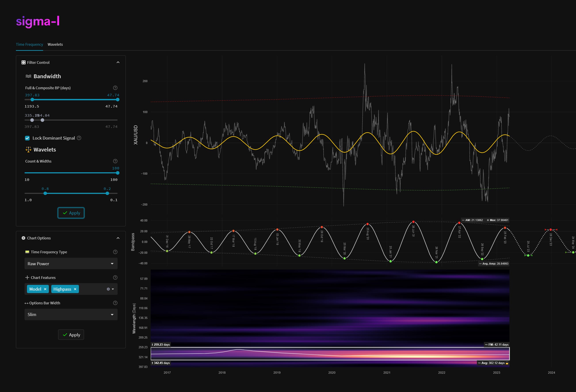This screenshot has width=576, height=392.
Task: Click help icon for Time Frequency Type
Action: coord(115,252)
